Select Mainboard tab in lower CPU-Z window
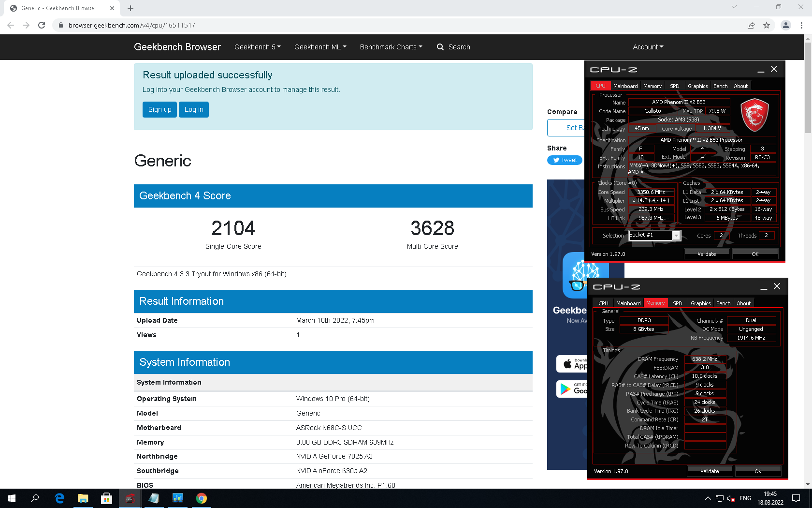812x508 pixels. click(x=628, y=303)
